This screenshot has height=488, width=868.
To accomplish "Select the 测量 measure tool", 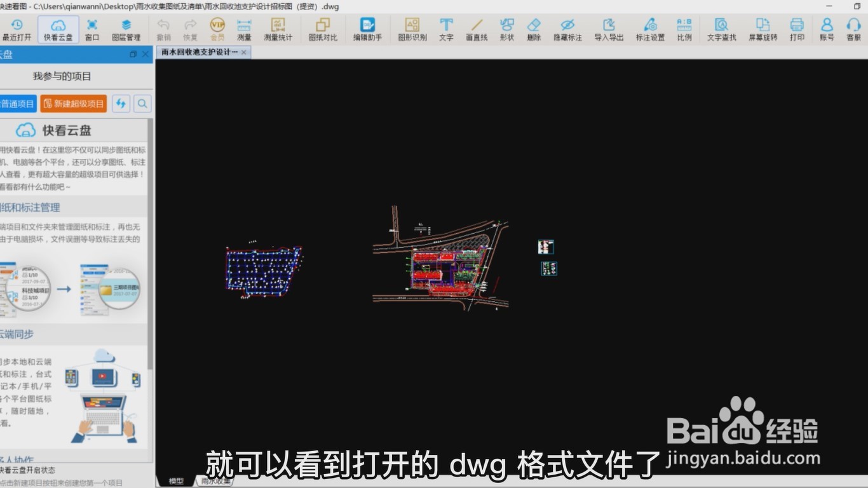I will point(244,29).
